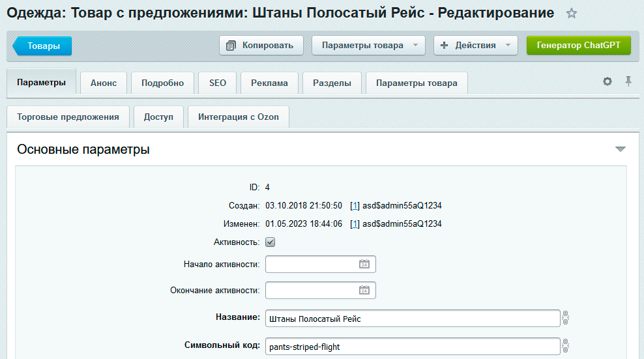
Task: Switch to the Подробно tab
Action: tap(163, 83)
